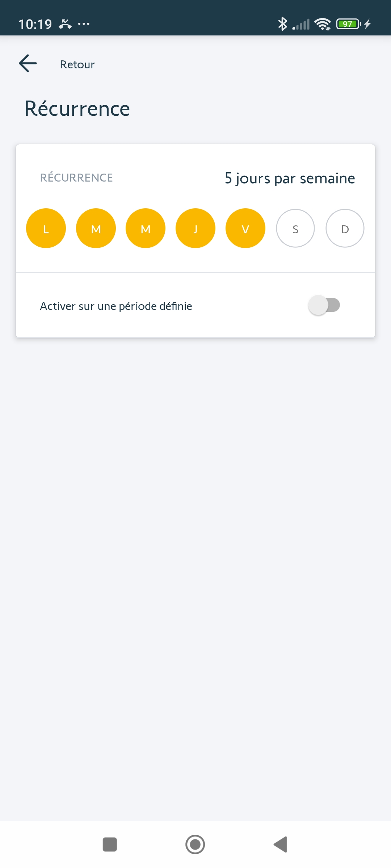Tap the back arrow icon
The height and width of the screenshot is (868, 391).
click(x=28, y=64)
